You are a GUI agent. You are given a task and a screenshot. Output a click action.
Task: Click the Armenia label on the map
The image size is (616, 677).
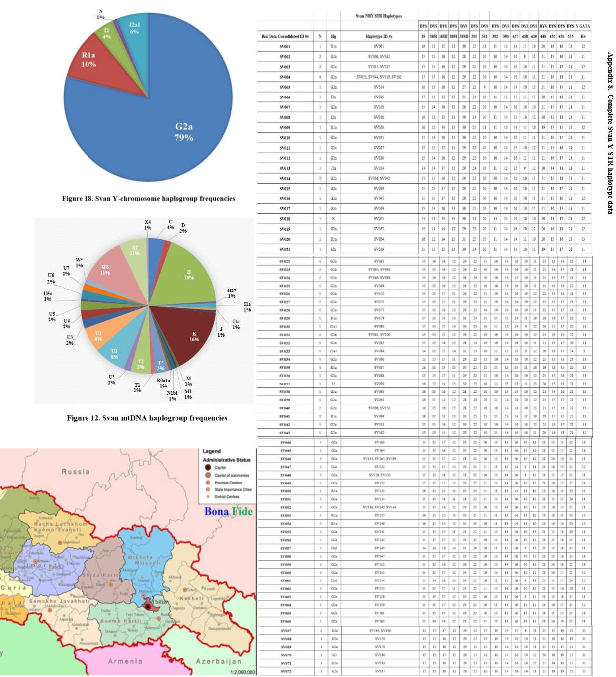(125, 661)
